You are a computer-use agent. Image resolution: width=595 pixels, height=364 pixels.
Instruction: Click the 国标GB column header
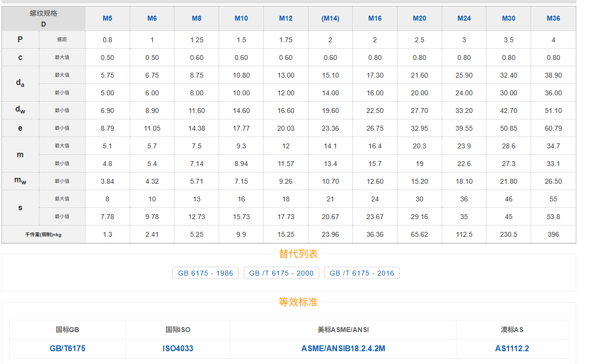67,330
